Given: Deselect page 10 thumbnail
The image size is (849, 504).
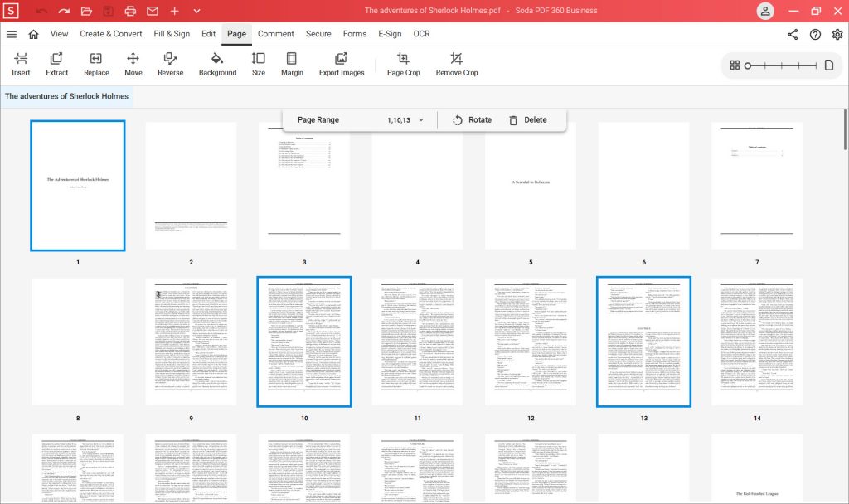Looking at the screenshot, I should pyautogui.click(x=304, y=342).
